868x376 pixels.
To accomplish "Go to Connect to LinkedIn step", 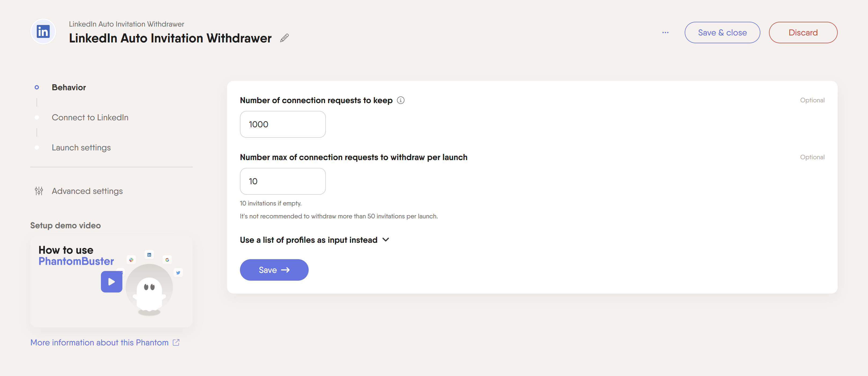I will 90,117.
